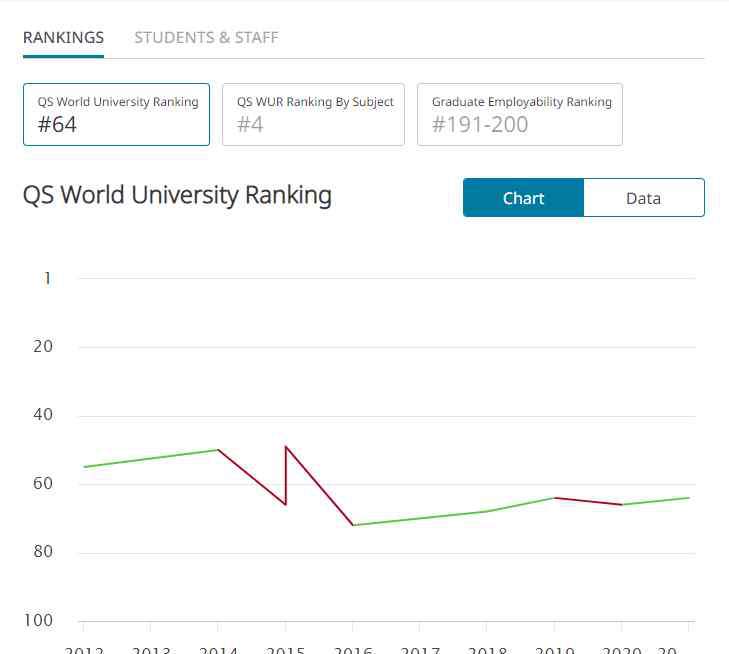Switch to the Data view
The width and height of the screenshot is (729, 654).
point(644,198)
